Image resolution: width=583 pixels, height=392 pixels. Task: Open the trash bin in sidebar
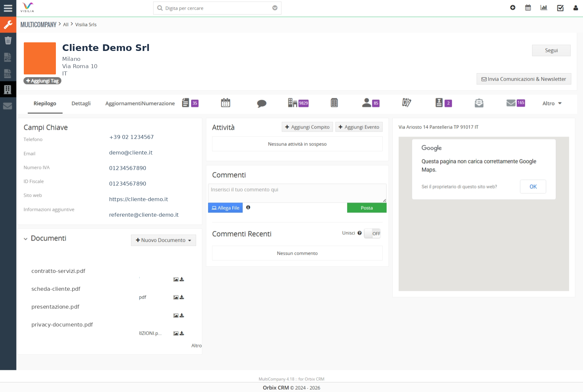point(8,41)
